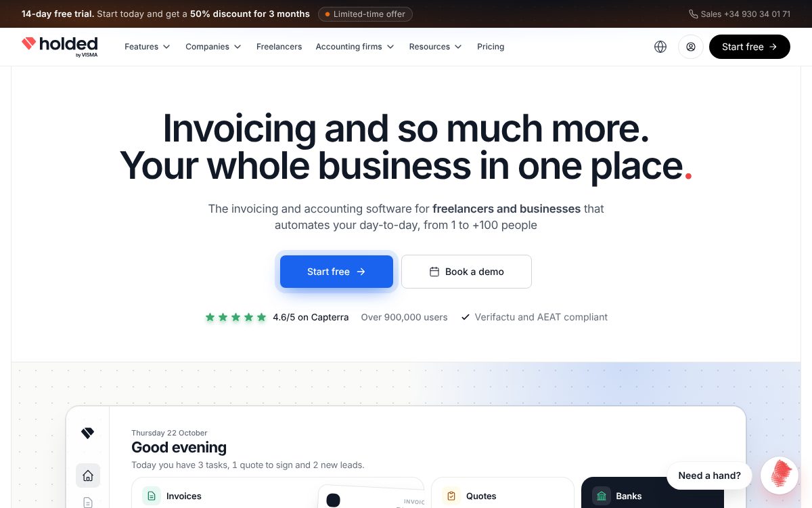Click the Quotes card title

pos(481,496)
